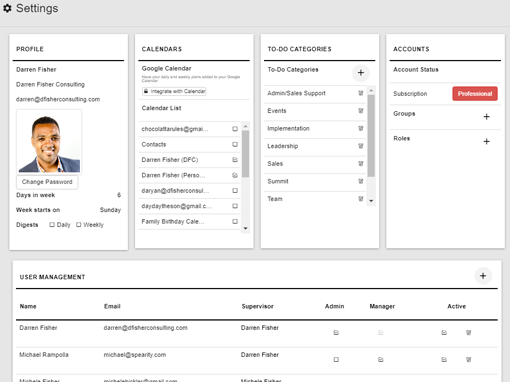Click the calendar list scrollbar thumb
The width and height of the screenshot is (510, 382).
245,154
